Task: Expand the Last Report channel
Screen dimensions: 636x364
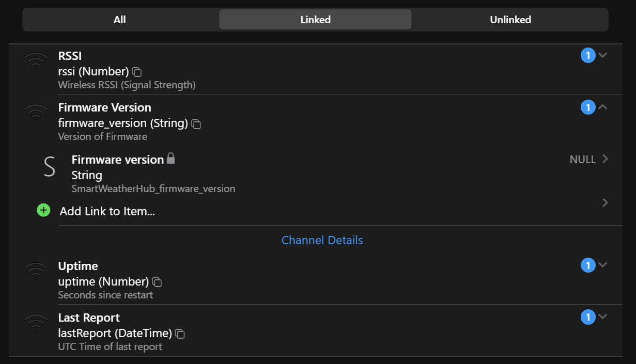Action: [602, 317]
